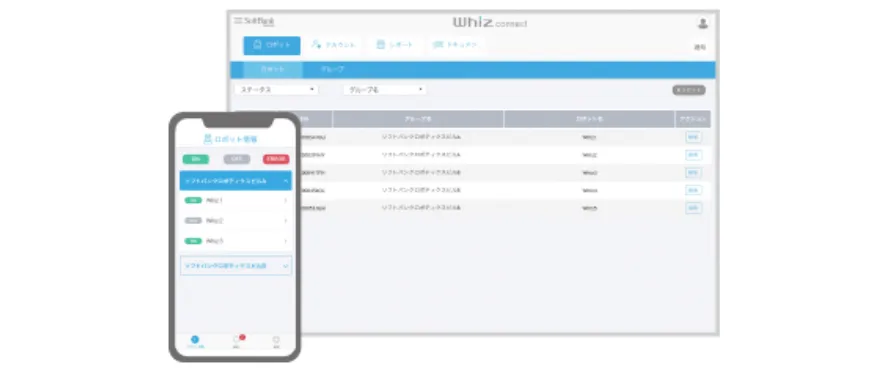Tap the rightmost icon in phone bottom bar
The height and width of the screenshot is (372, 892).
(276, 341)
